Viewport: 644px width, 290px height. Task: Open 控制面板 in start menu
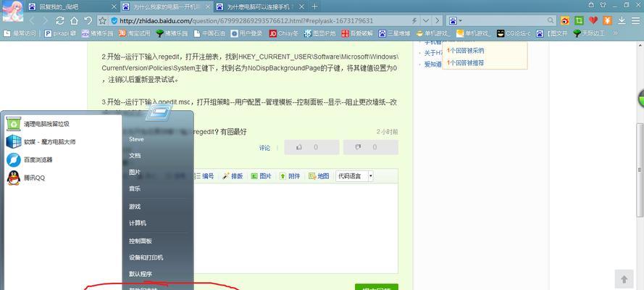pyautogui.click(x=141, y=241)
